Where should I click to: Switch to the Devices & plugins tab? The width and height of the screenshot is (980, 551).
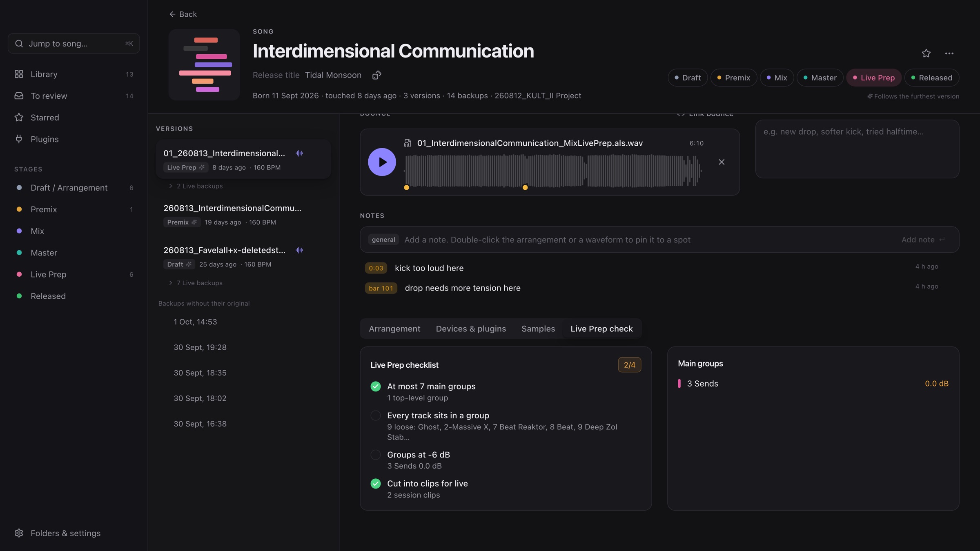pos(471,329)
